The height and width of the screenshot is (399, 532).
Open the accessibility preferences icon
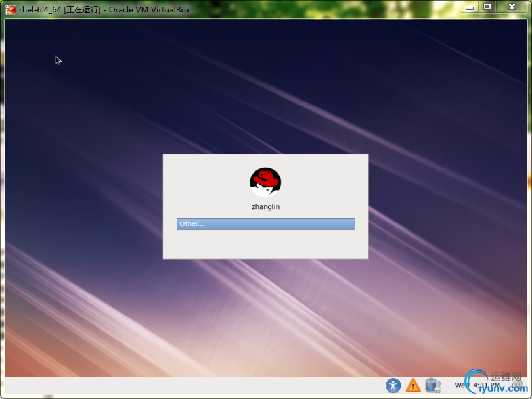tap(393, 385)
